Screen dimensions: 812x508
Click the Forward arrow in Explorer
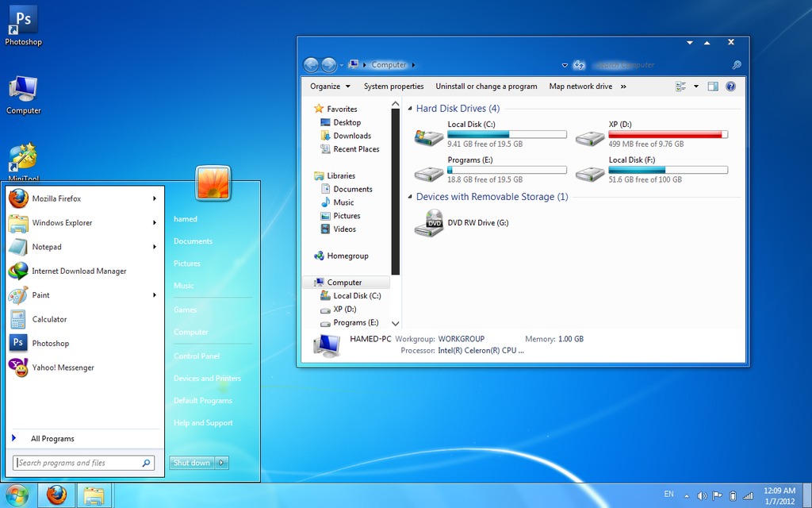tap(329, 65)
